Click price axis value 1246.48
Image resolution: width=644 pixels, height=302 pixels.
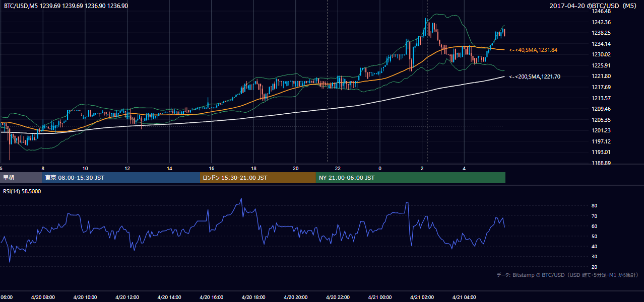[x=602, y=11]
